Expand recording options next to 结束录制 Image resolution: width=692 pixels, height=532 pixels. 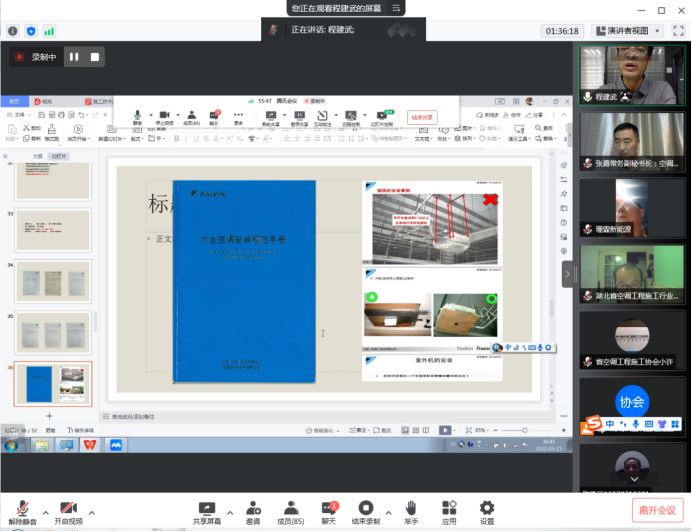(388, 513)
